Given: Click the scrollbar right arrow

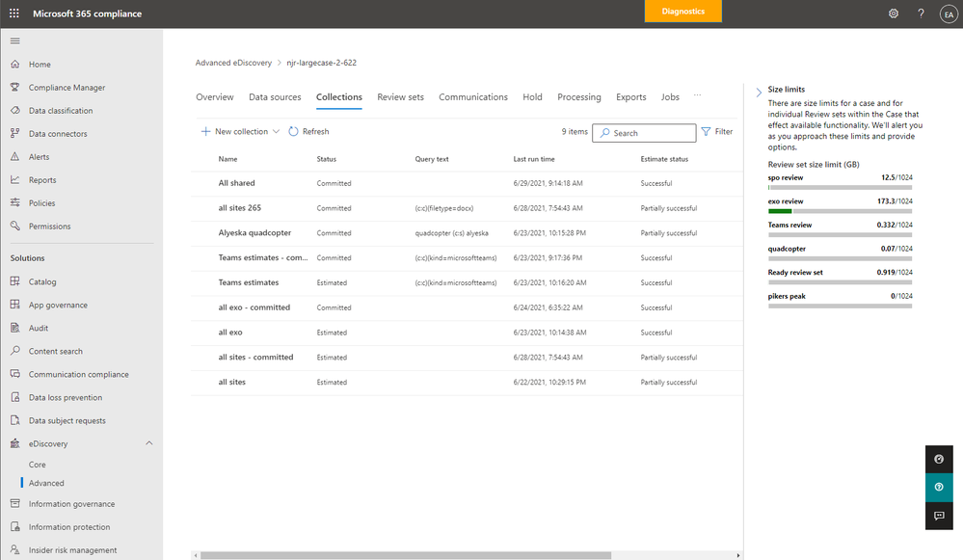Looking at the screenshot, I should tap(738, 555).
